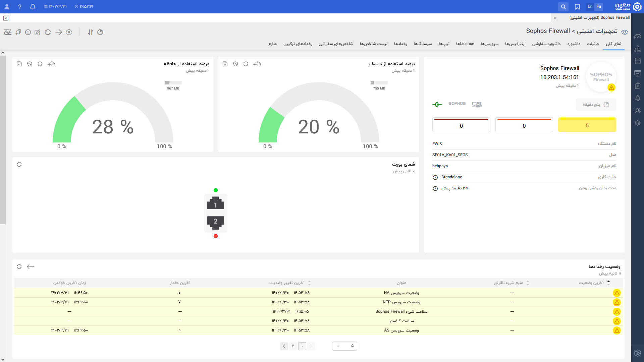Click the orange alert count 0 box
644x362 pixels.
[524, 125]
